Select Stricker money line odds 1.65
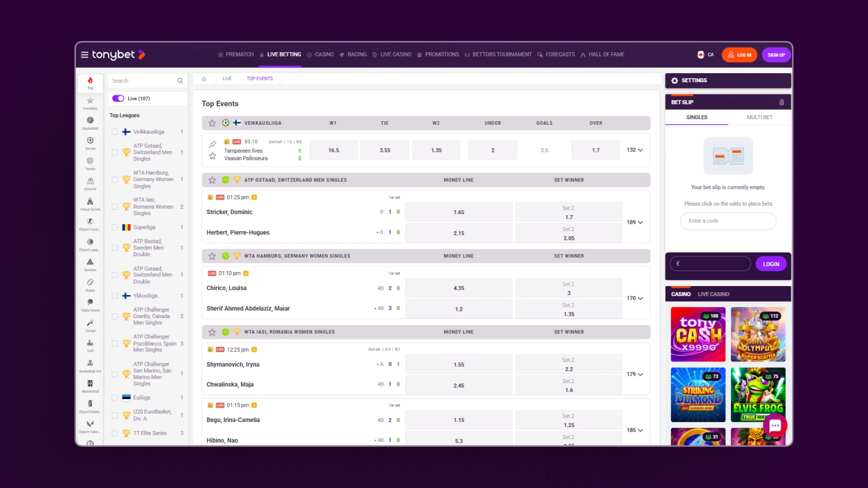 pos(459,212)
